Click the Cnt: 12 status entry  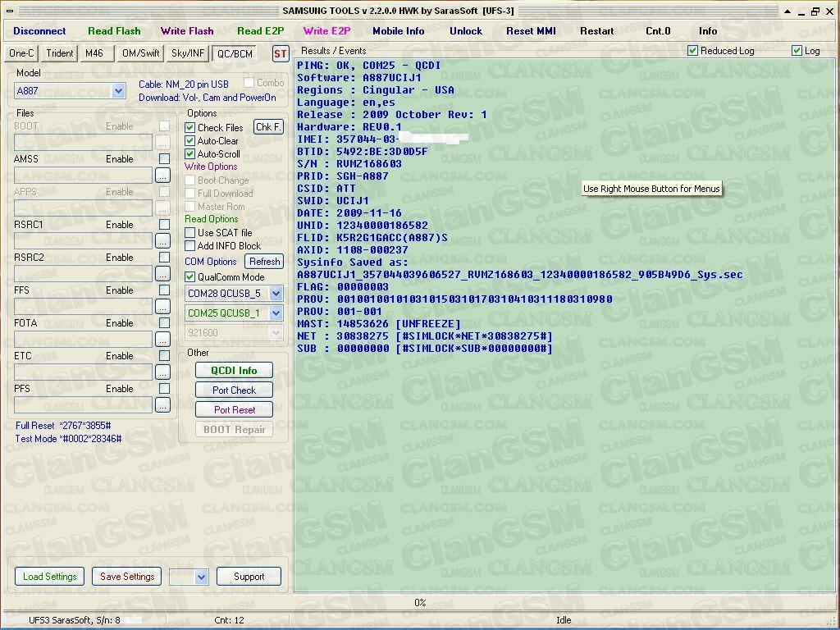(x=230, y=620)
